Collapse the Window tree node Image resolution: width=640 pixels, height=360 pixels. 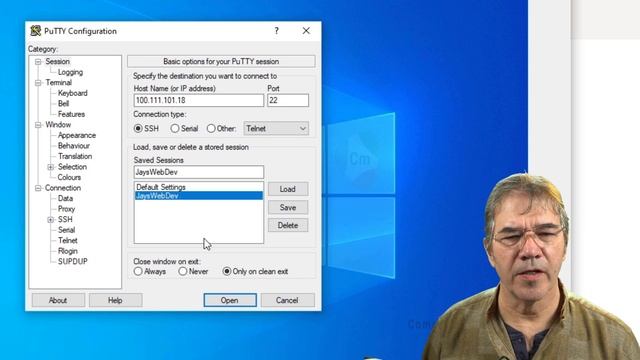pos(38,125)
